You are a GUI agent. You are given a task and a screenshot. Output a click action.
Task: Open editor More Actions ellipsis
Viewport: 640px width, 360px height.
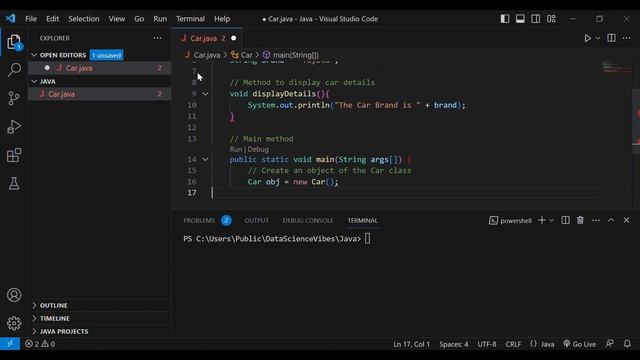tap(627, 38)
